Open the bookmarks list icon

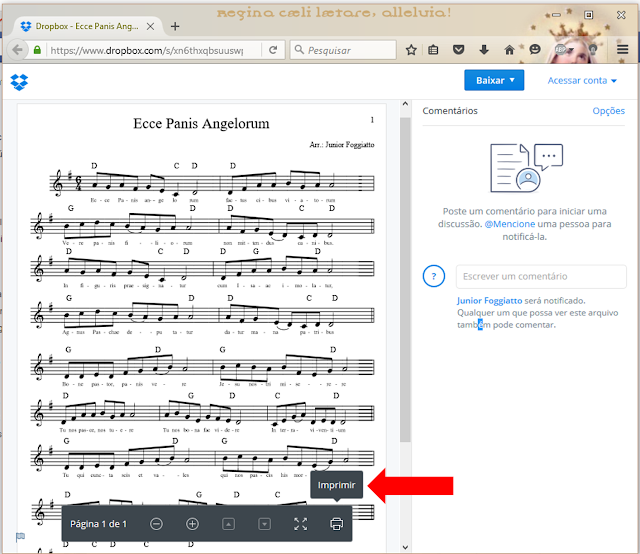pyautogui.click(x=433, y=50)
